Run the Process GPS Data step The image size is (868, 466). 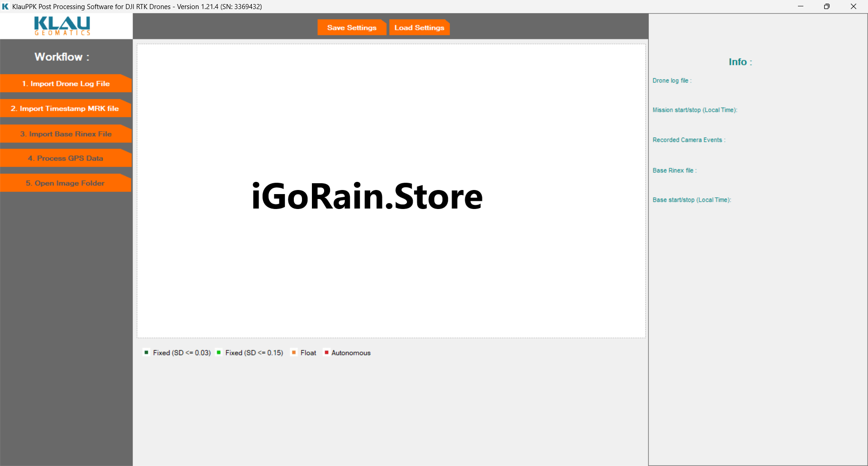coord(66,158)
